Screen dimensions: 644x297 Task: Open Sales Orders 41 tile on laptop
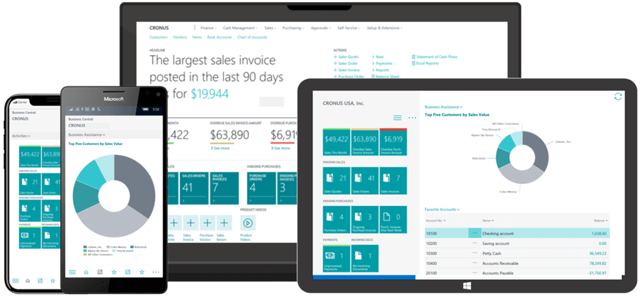194,188
